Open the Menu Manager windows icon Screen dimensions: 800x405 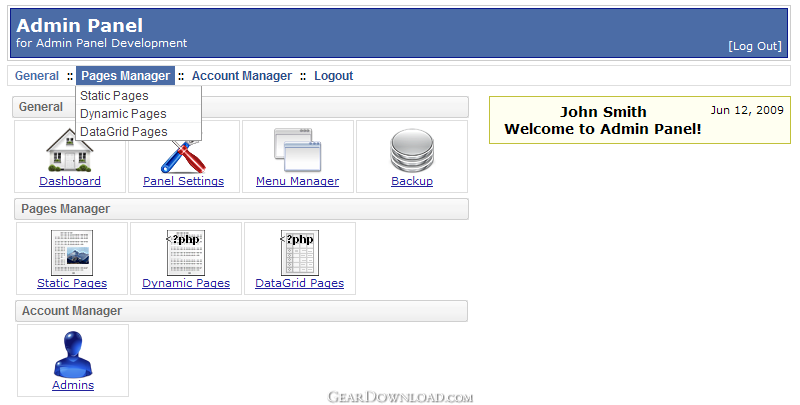point(298,150)
